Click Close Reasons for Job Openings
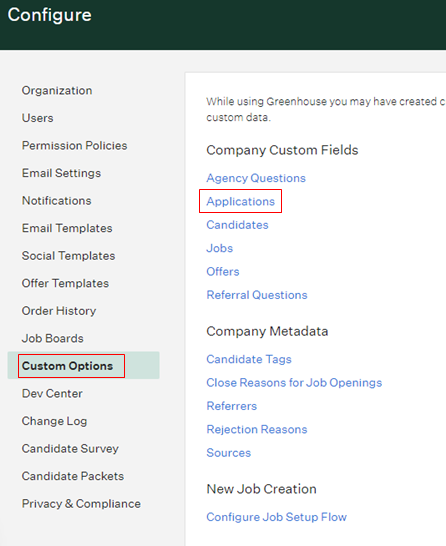This screenshot has height=546, width=446. pos(294,383)
